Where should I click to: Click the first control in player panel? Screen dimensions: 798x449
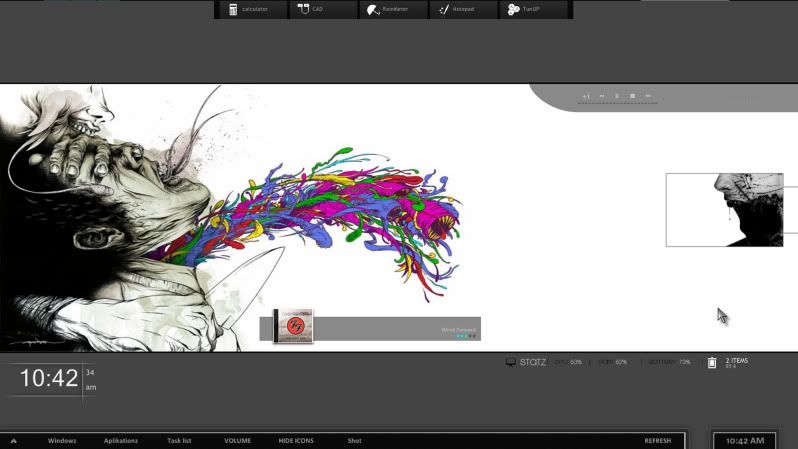click(x=586, y=96)
